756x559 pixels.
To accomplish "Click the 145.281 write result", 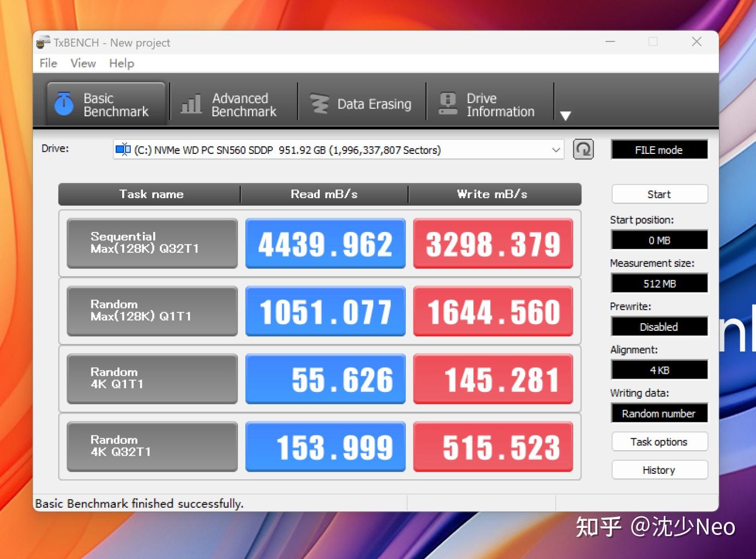I will coord(493,379).
